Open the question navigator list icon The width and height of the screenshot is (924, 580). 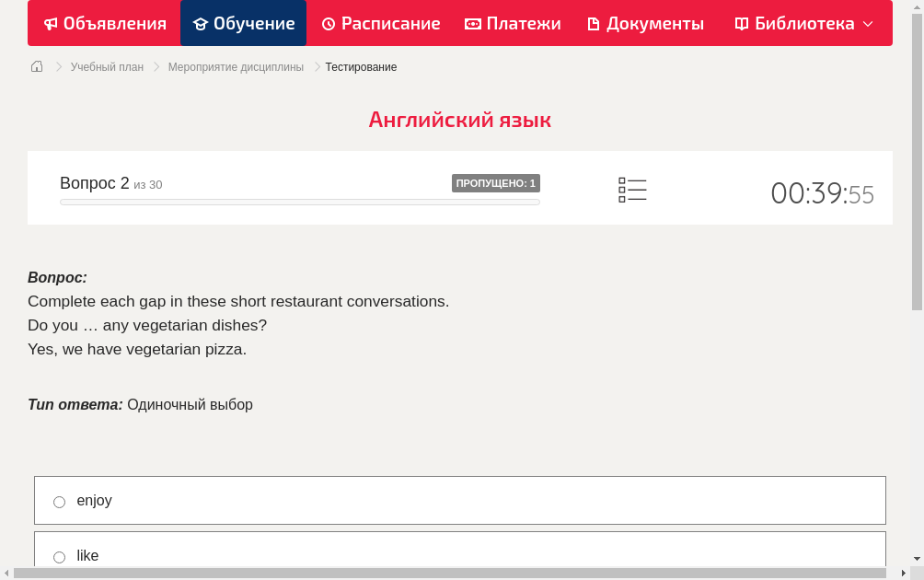tap(632, 189)
